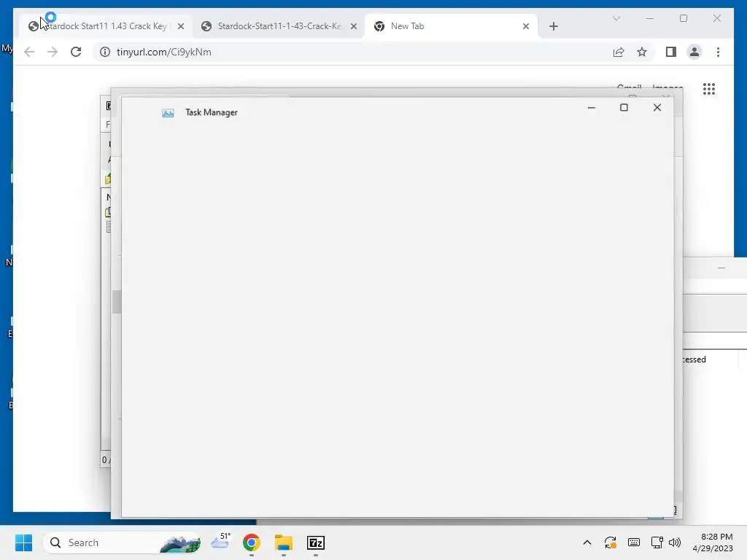747x560 pixels.
Task: Open the Windows Start menu
Action: click(x=23, y=542)
